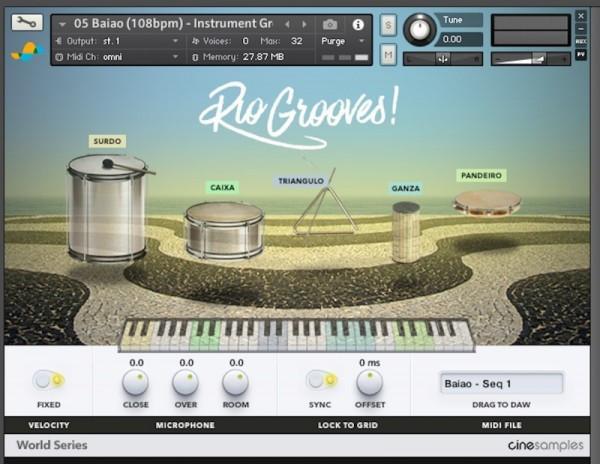
Task: Click the Max voices value 32
Action: (x=297, y=41)
